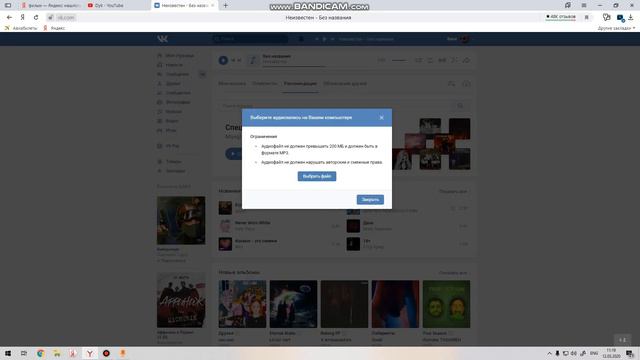Screen dimensions: 640x360
Task: Open the third item in VK left sidebar
Action: [x=173, y=74]
